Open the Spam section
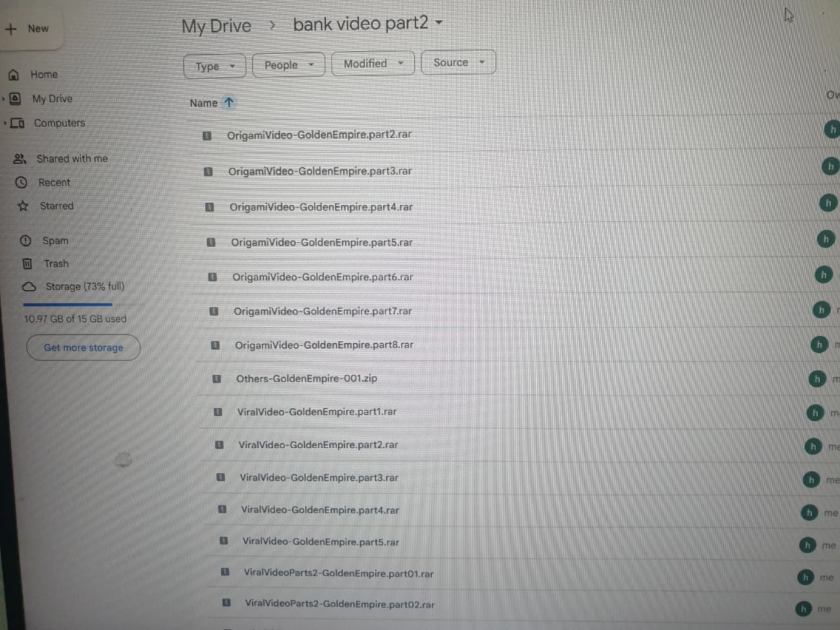The height and width of the screenshot is (630, 840). [x=55, y=241]
